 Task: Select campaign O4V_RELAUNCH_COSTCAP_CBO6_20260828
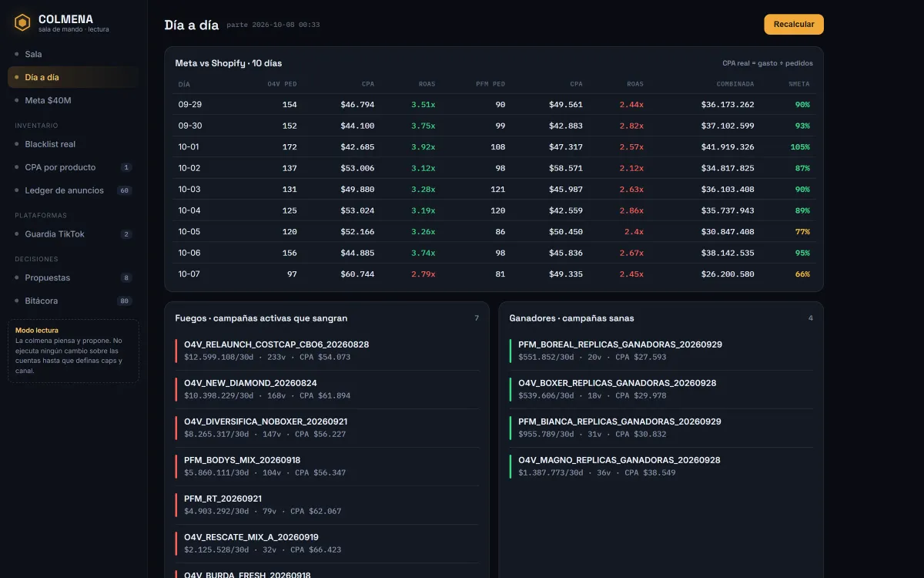327,351
